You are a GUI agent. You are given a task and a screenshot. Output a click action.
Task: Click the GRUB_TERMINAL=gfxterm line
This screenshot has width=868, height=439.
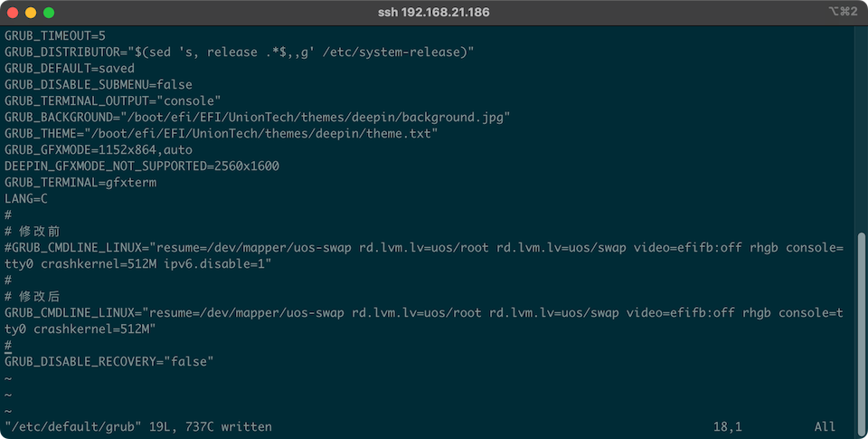coord(80,182)
